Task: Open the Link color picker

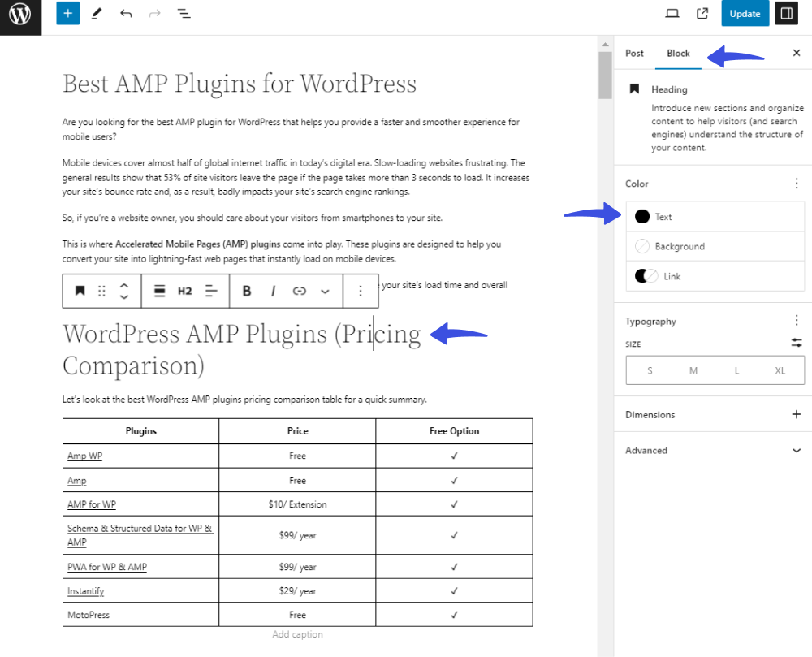Action: pyautogui.click(x=715, y=276)
